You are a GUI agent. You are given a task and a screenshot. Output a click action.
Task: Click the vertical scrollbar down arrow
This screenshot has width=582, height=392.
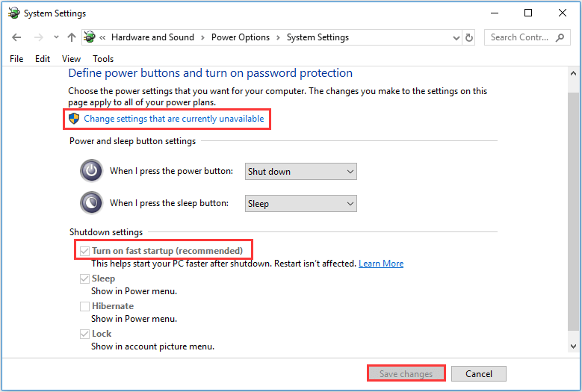pyautogui.click(x=573, y=346)
